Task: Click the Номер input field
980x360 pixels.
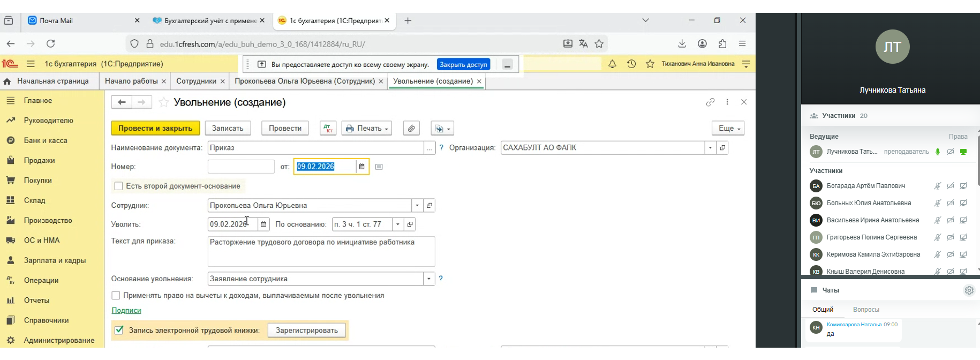Action: point(241,167)
